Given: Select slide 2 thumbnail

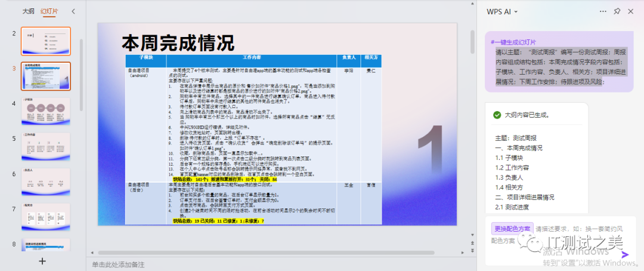Looking at the screenshot, I should (x=46, y=41).
